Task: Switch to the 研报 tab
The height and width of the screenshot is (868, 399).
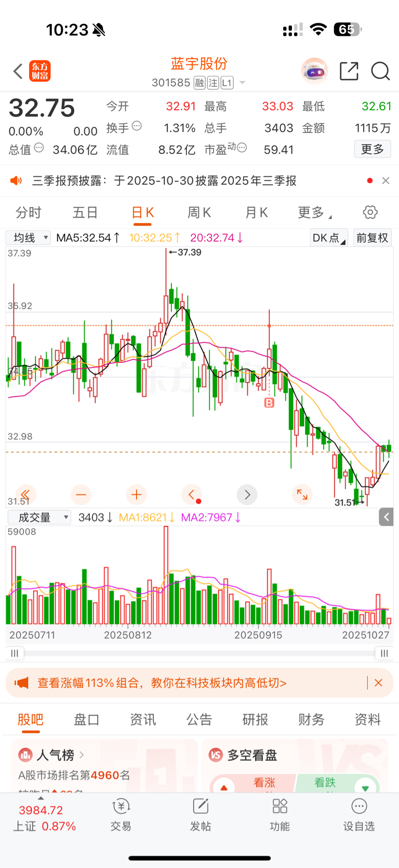Action: 255,720
